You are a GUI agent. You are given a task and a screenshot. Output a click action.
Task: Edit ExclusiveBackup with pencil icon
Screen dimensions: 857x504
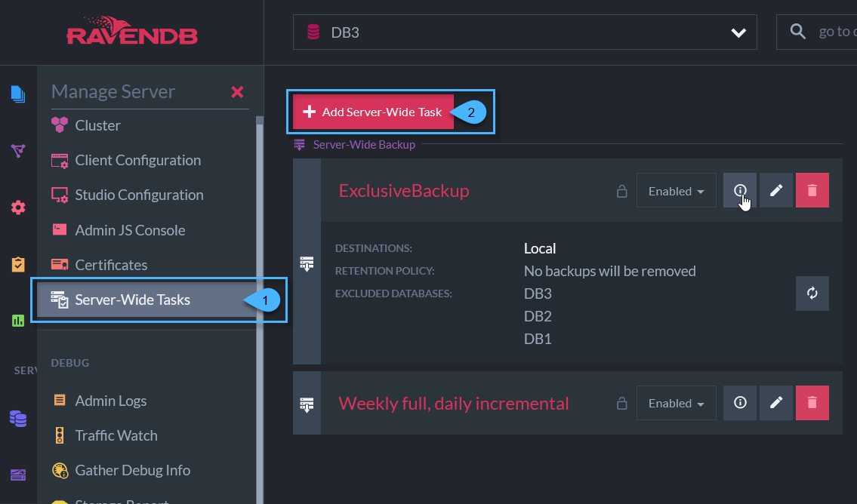776,190
